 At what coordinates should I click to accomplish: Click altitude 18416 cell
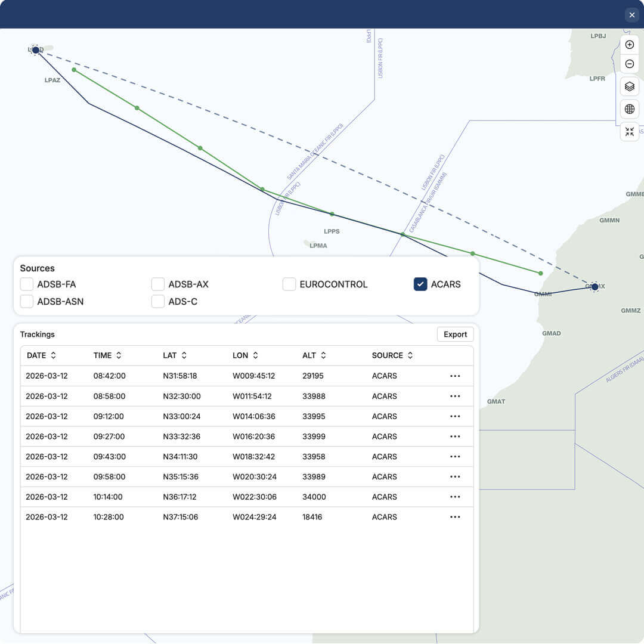click(x=312, y=517)
